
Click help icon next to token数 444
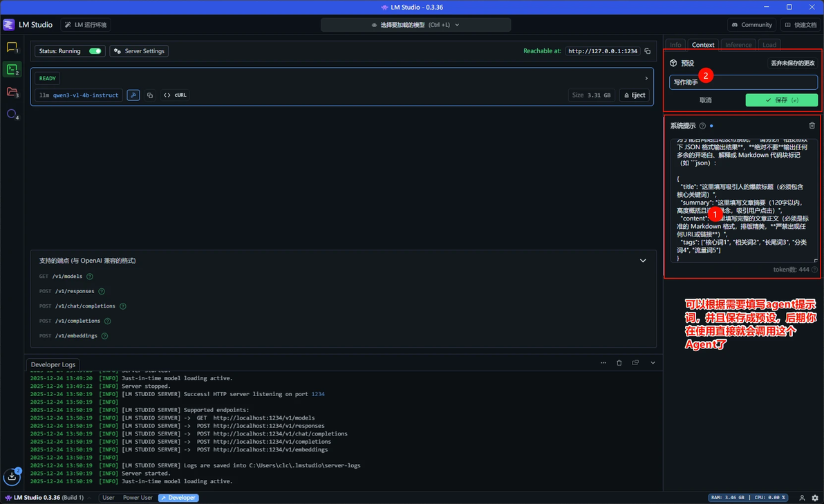coord(814,270)
